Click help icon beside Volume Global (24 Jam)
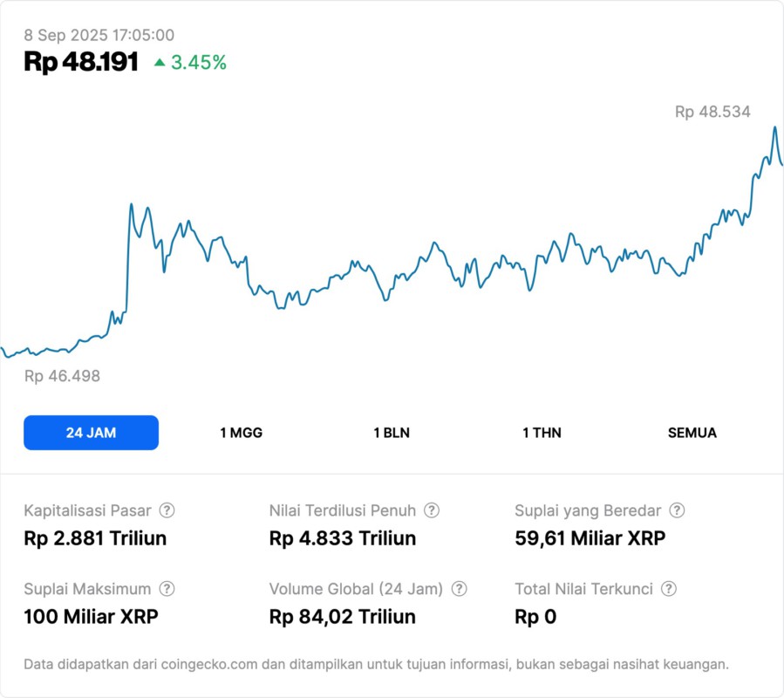 460,589
